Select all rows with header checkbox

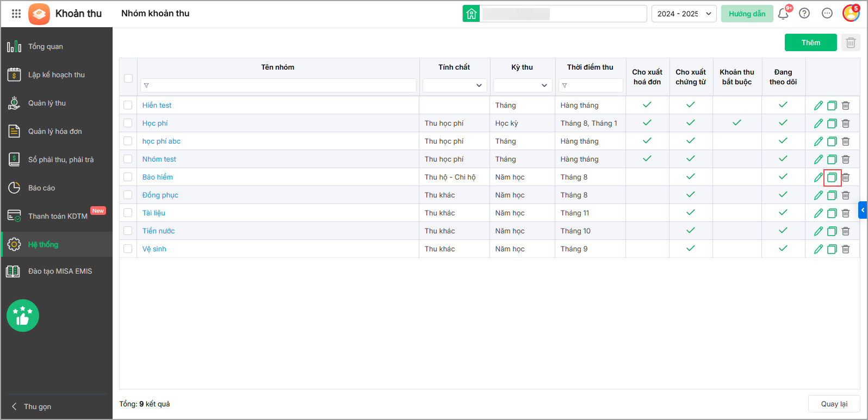click(x=128, y=78)
